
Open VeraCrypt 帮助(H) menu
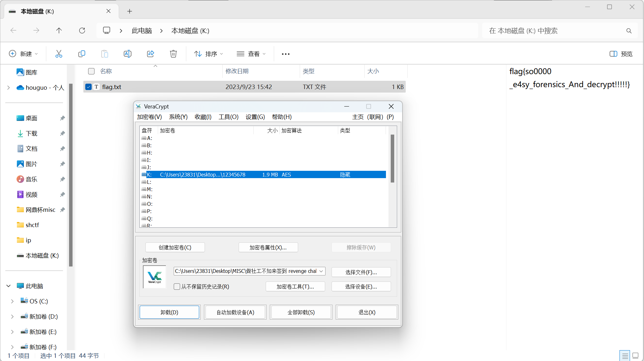point(282,117)
